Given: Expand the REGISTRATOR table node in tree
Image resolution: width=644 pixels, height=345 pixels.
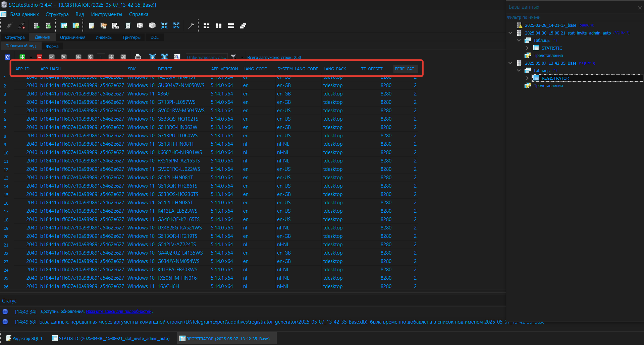Looking at the screenshot, I should tap(527, 78).
